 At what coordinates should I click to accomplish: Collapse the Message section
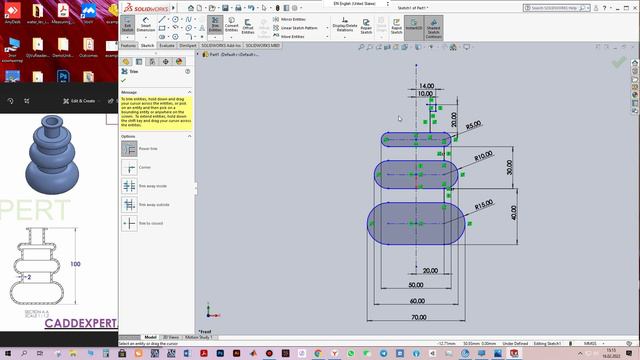[x=189, y=92]
